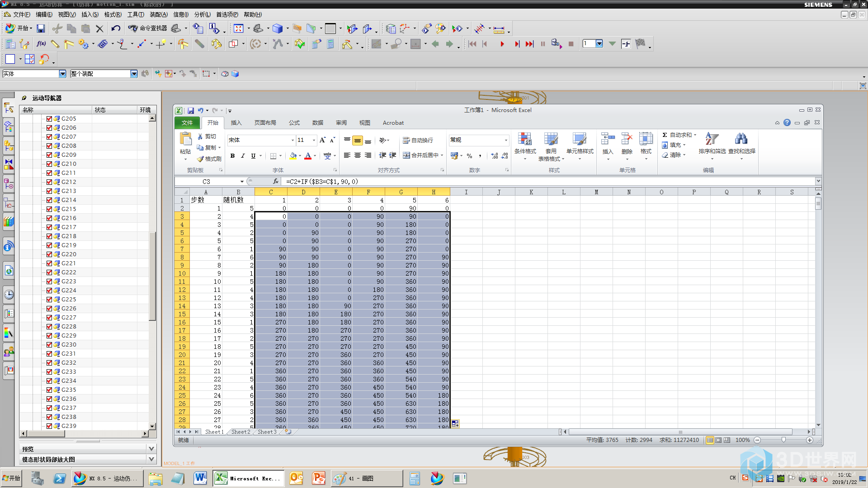Open the number format (常规) dropdown
This screenshot has height=488, width=868.
tap(506, 140)
